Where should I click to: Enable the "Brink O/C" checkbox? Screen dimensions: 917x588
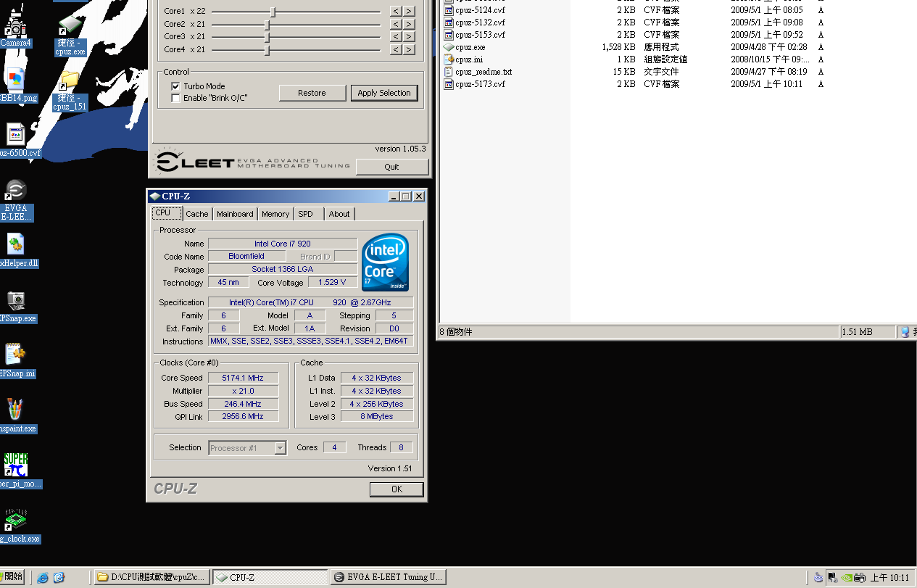click(175, 98)
